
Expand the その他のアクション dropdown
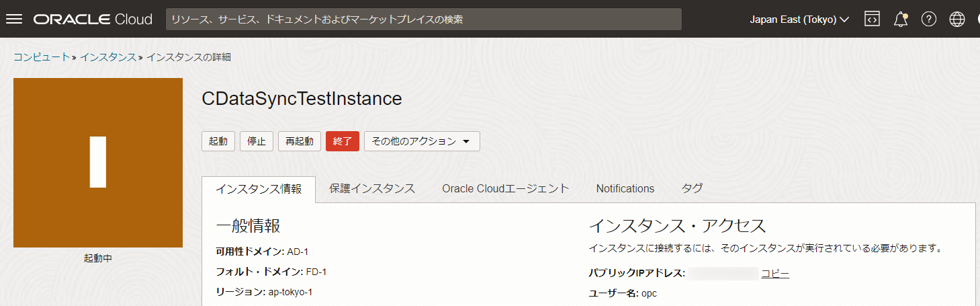tap(422, 141)
